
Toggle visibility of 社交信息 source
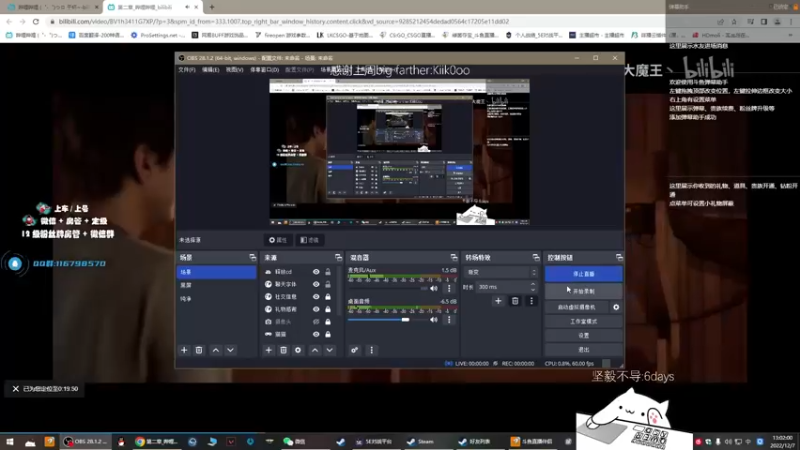316,296
